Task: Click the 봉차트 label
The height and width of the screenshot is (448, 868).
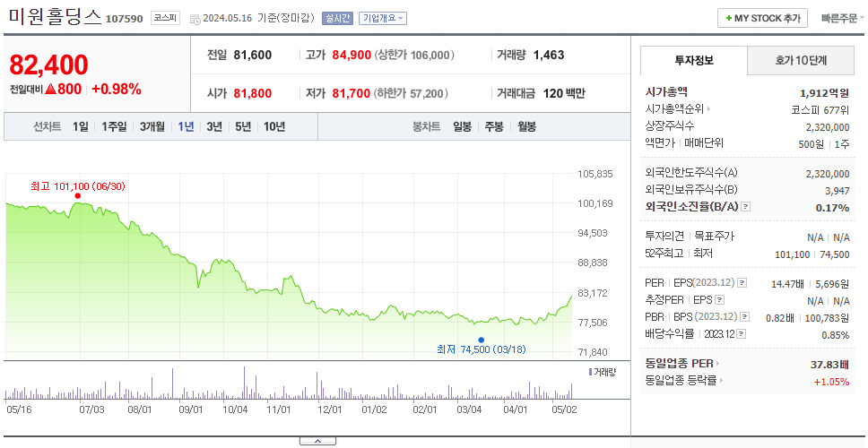Action: (426, 126)
